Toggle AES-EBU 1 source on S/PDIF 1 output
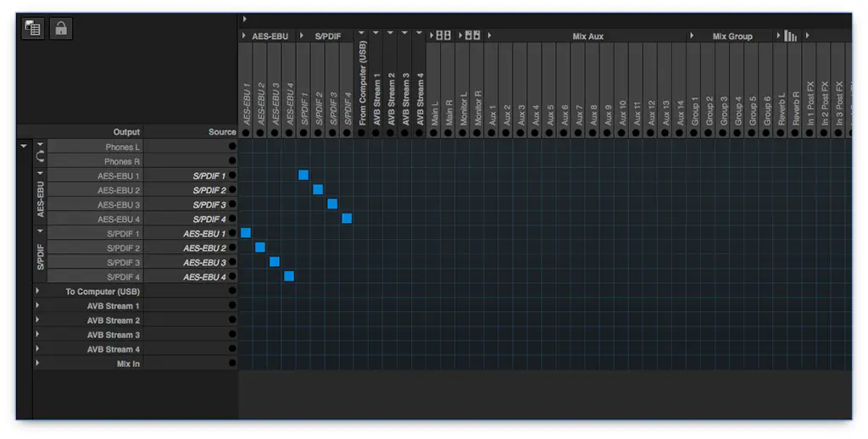The width and height of the screenshot is (868, 439). [x=246, y=233]
